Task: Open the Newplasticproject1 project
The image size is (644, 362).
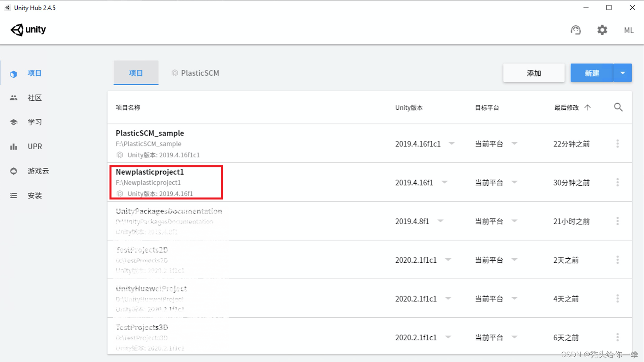Action: tap(150, 172)
